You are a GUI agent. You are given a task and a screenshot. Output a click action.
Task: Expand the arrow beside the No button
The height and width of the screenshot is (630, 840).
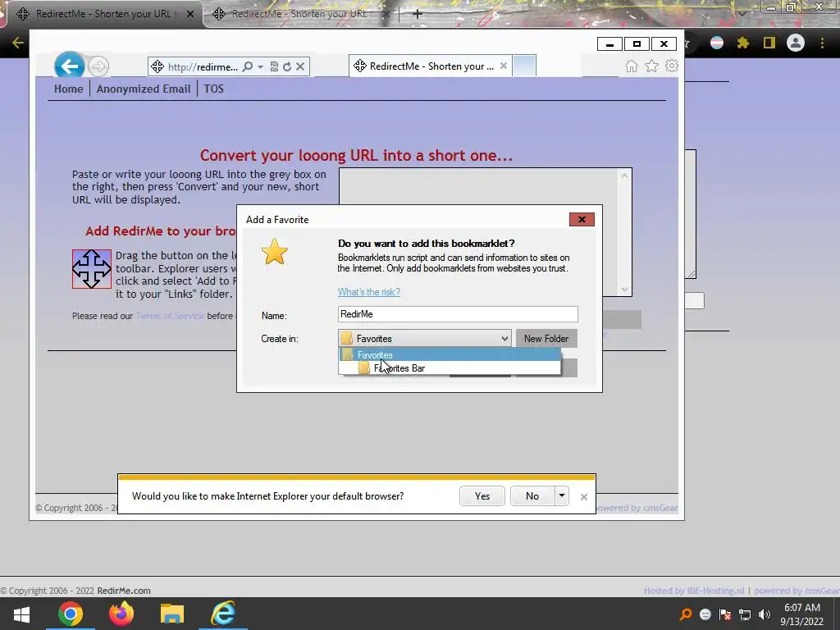click(561, 496)
